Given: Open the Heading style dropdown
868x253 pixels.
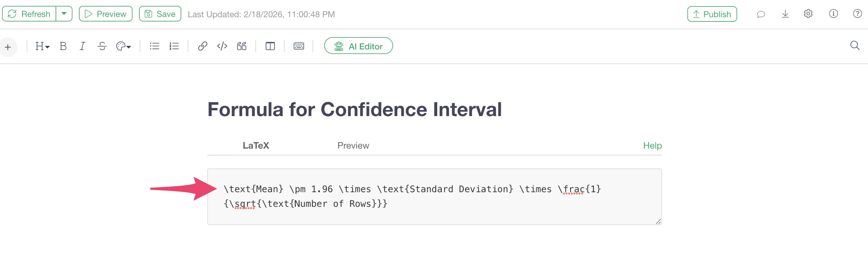Looking at the screenshot, I should [42, 46].
